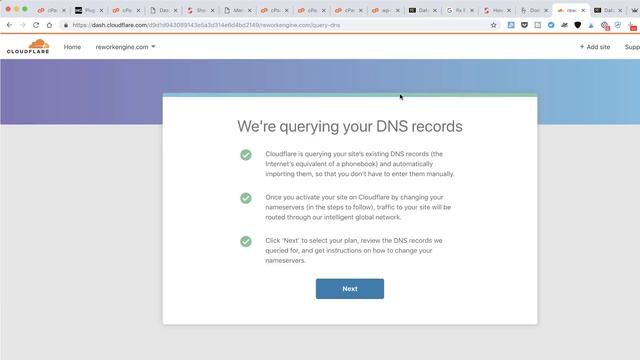Switch to the 'Hov' browser tab
The height and width of the screenshot is (360, 640).
(497, 10)
